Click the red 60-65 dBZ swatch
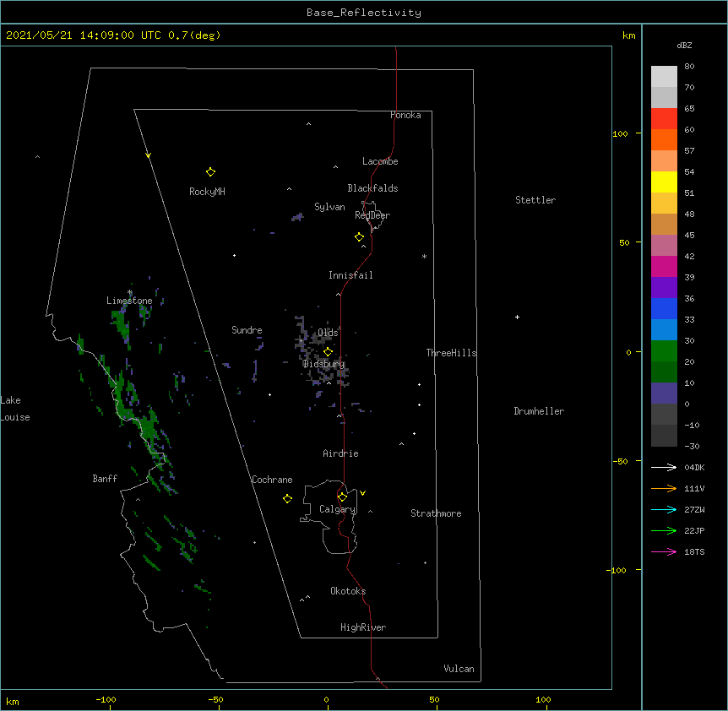The image size is (728, 711). [664, 119]
